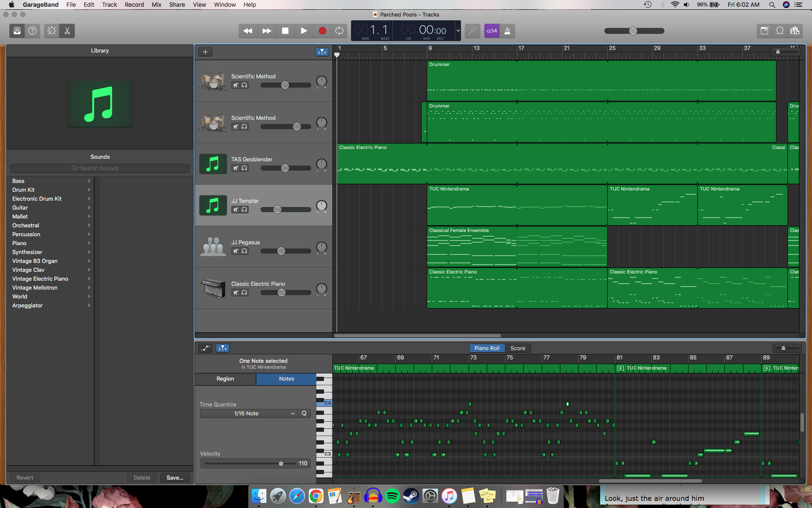The width and height of the screenshot is (812, 508).
Task: Open Smart Controls dial button
Action: [52, 31]
